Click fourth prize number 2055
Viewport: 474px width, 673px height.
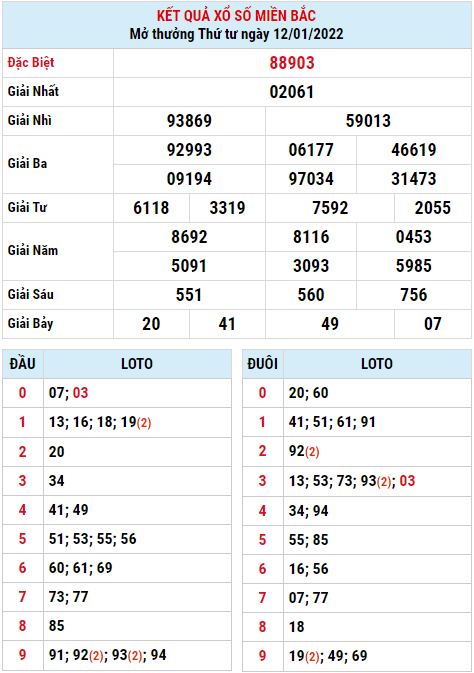pyautogui.click(x=433, y=208)
